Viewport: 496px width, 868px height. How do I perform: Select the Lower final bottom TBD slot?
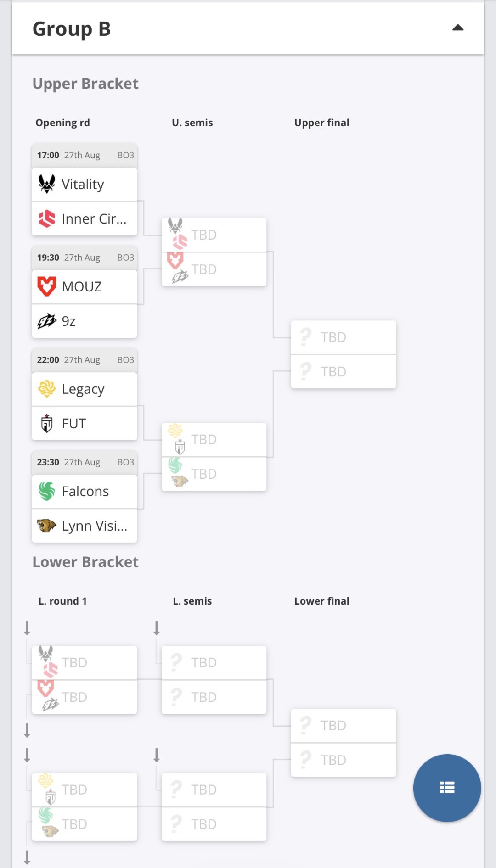[x=344, y=760]
